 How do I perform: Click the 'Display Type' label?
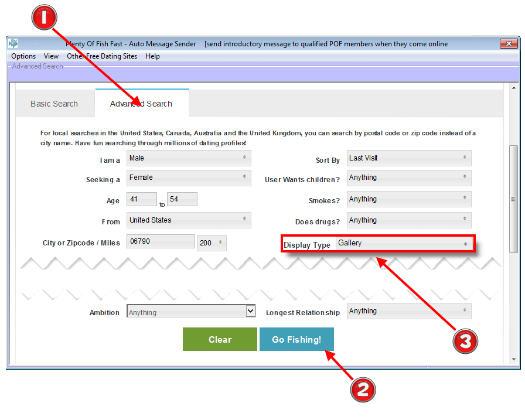(x=307, y=245)
